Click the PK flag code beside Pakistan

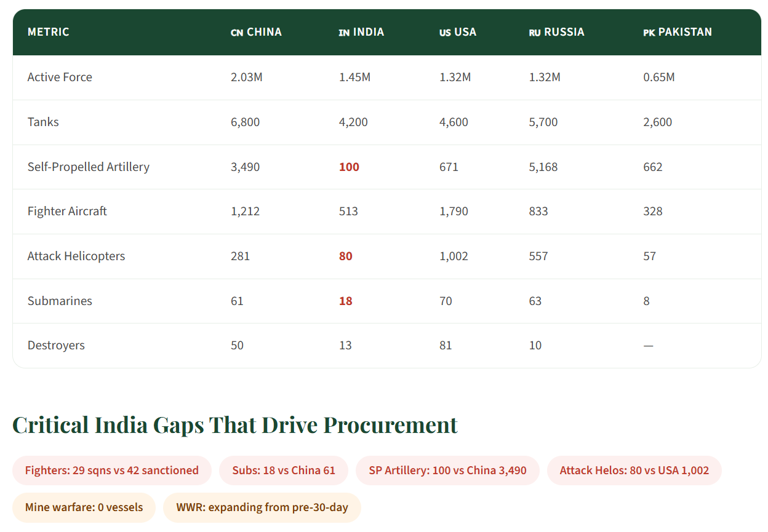(649, 33)
